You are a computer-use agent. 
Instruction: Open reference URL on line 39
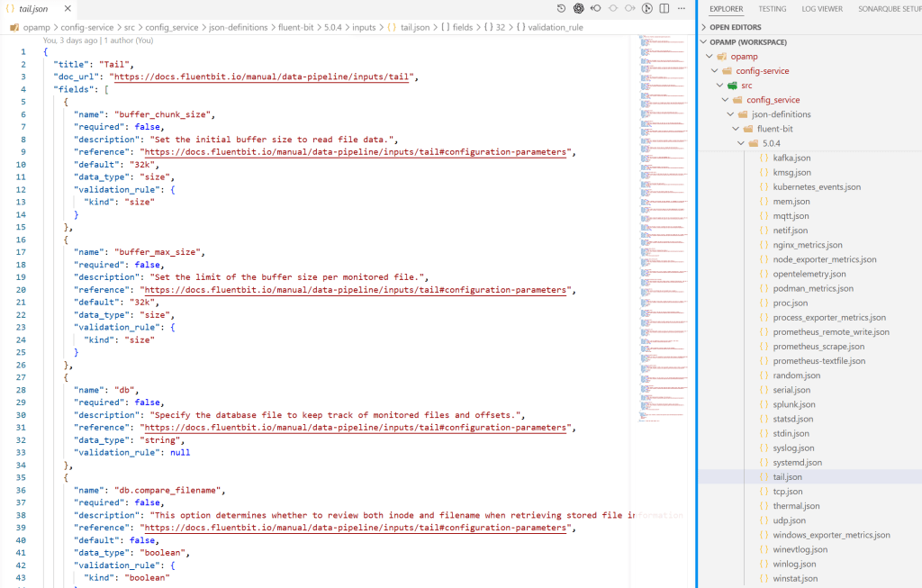tap(356, 528)
